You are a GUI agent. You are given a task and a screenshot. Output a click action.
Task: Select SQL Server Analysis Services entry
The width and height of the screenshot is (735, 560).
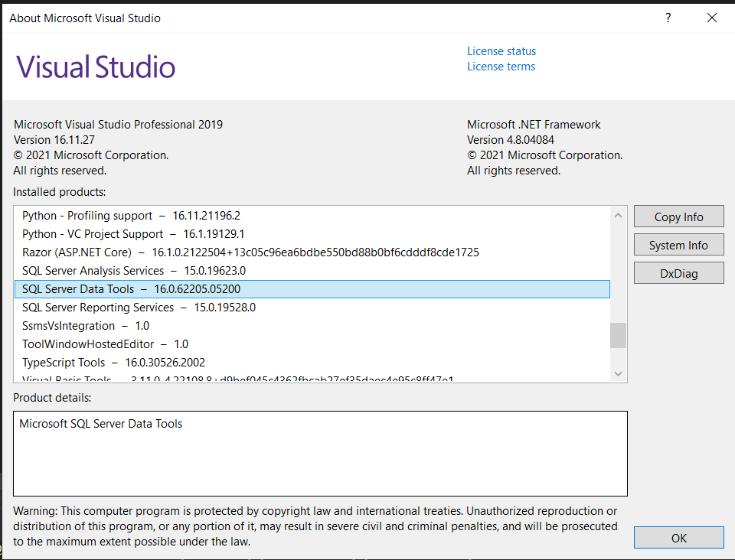click(312, 271)
